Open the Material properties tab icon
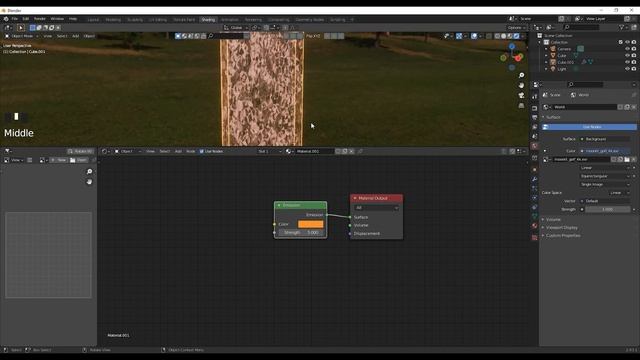 (x=535, y=226)
